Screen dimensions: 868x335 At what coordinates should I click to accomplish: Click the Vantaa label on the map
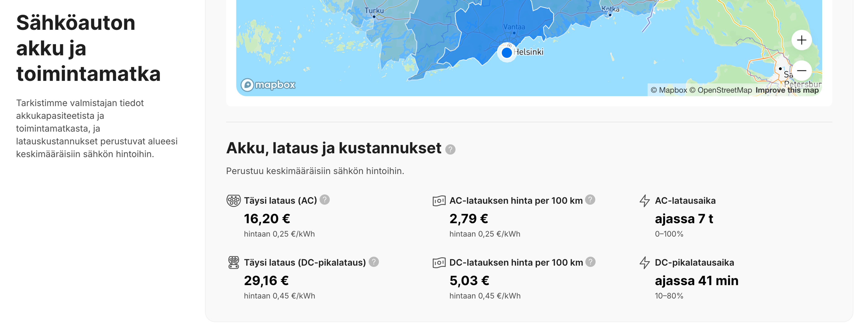point(514,27)
